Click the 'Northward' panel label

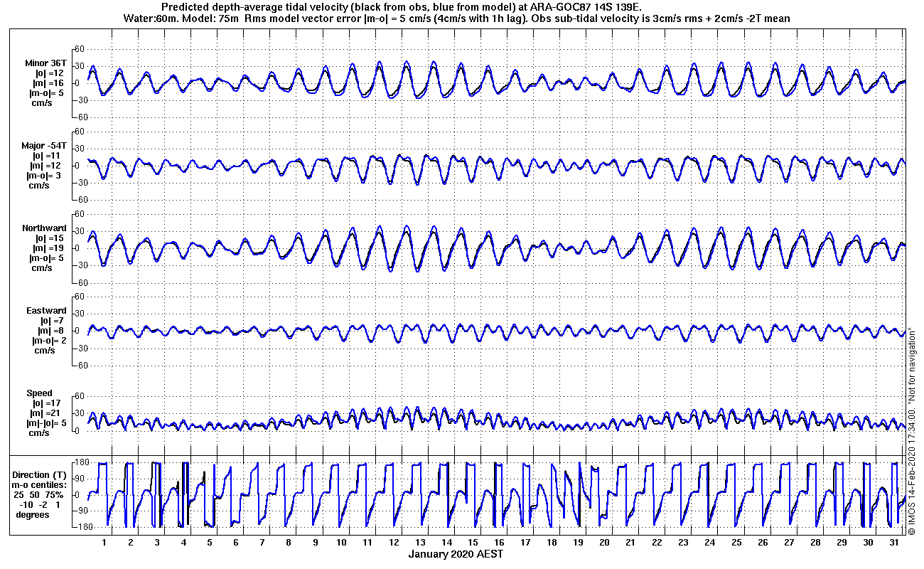point(44,228)
